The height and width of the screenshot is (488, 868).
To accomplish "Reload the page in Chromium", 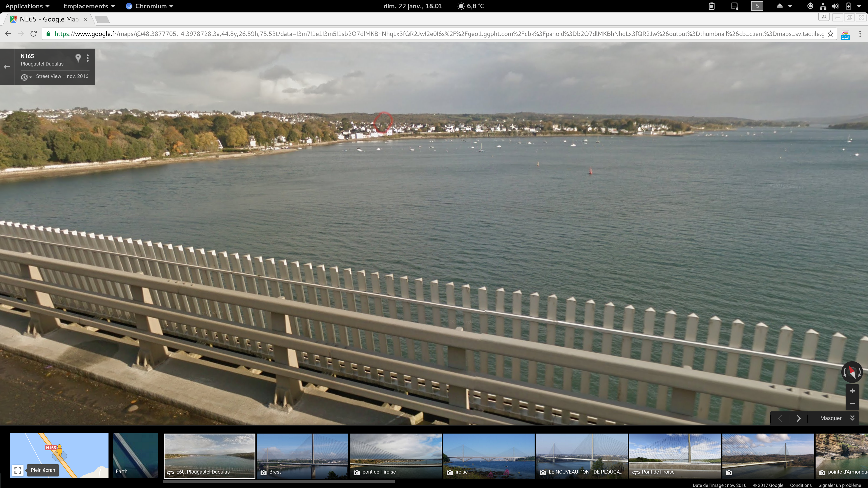I will point(33,34).
